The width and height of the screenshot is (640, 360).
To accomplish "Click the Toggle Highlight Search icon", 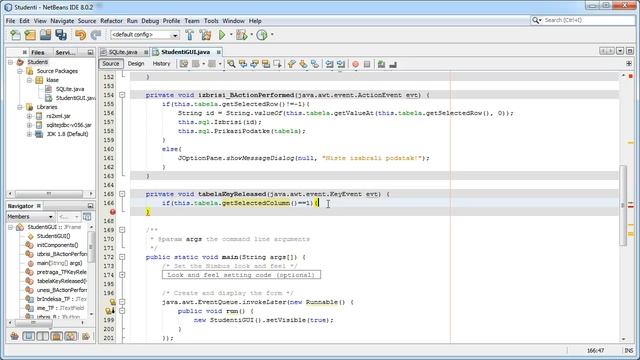I will 266,64.
